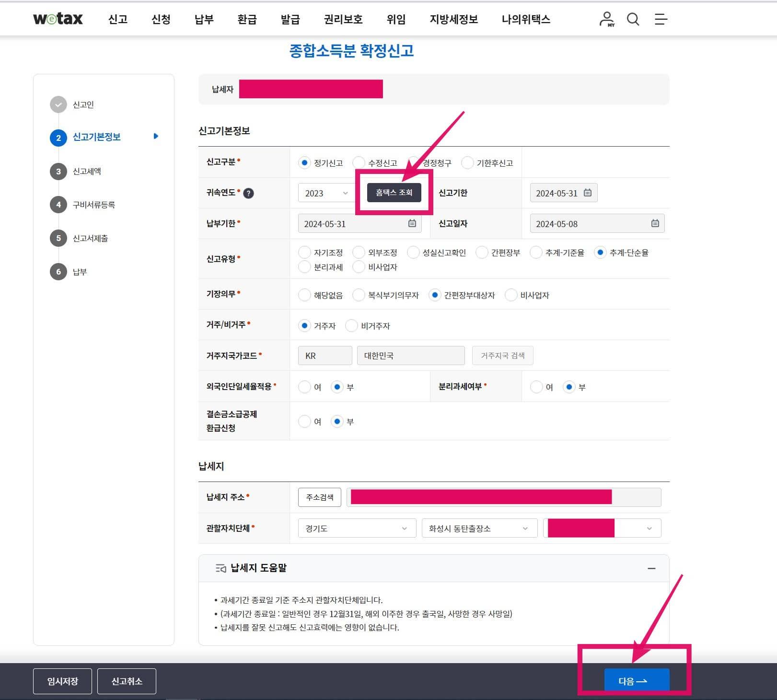Open the search icon in the header
This screenshot has width=777, height=700.
[x=632, y=19]
